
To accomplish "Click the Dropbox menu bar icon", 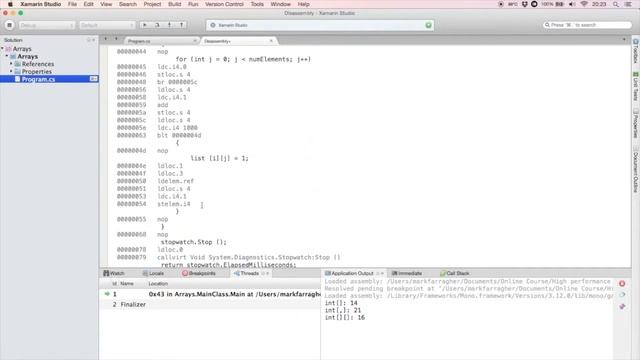I will pos(524,4).
